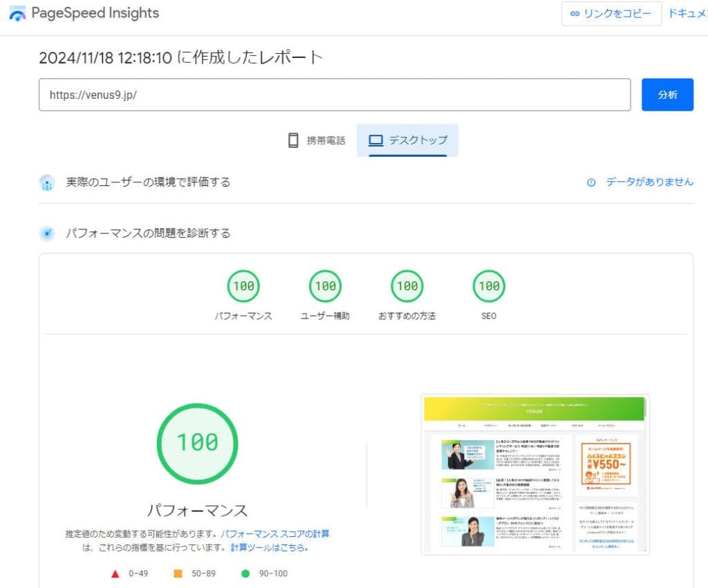This screenshot has width=708, height=588.
Task: Jump to the ユーザー補助 score gauge
Action: tap(325, 286)
